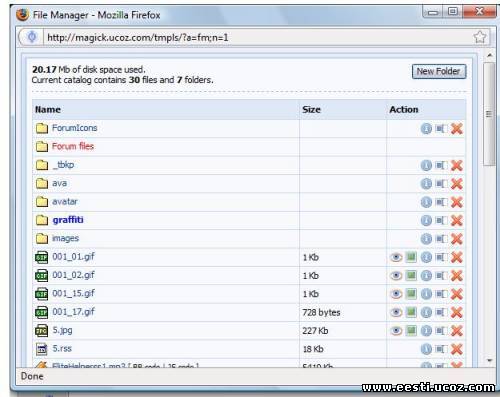500x397 pixels.
Task: Click the green image icon for 5.jpg
Action: pyautogui.click(x=411, y=330)
